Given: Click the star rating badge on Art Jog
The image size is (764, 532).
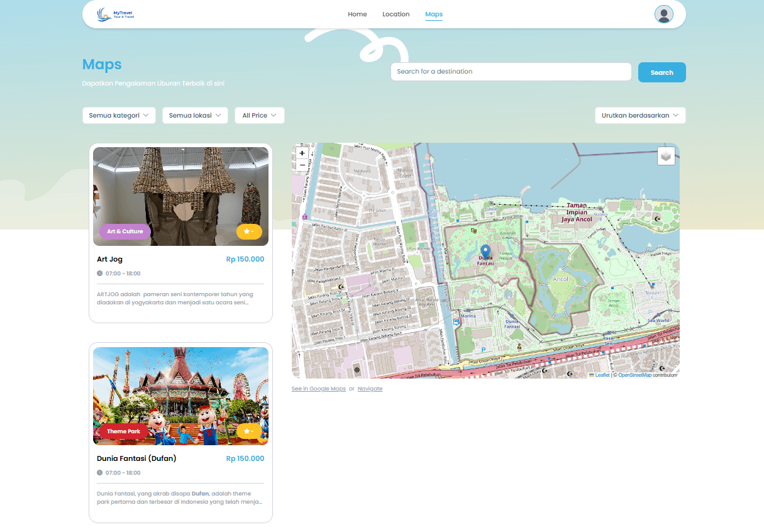Looking at the screenshot, I should pos(249,231).
